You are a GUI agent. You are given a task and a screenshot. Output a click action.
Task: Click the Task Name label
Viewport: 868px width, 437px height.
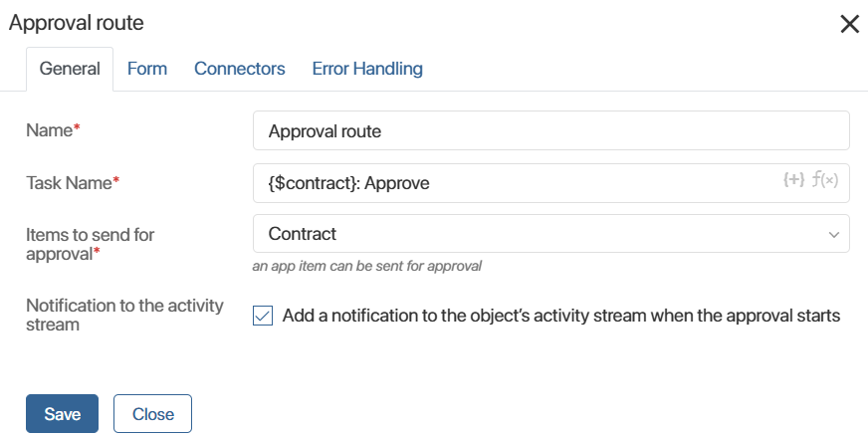[x=72, y=182]
